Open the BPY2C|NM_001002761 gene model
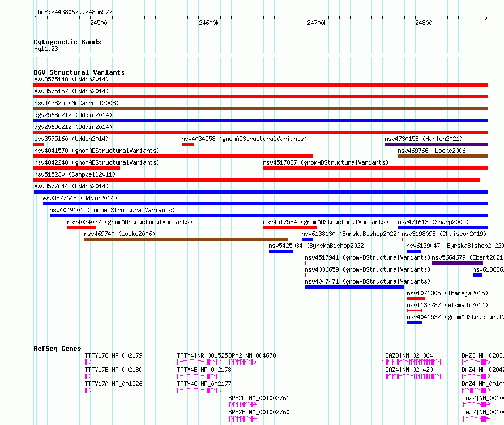The height and width of the screenshot is (425, 504). (243, 405)
